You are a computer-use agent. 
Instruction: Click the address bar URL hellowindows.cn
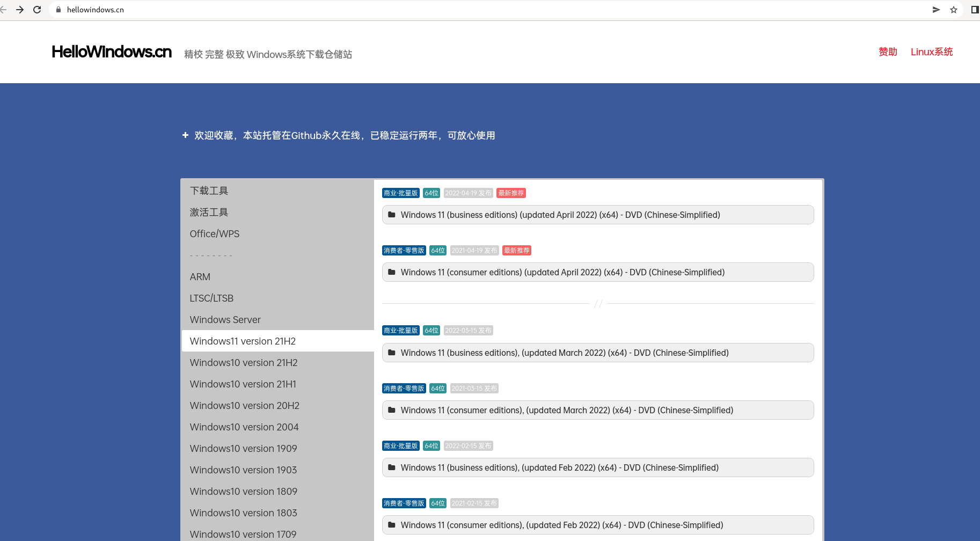(x=96, y=10)
